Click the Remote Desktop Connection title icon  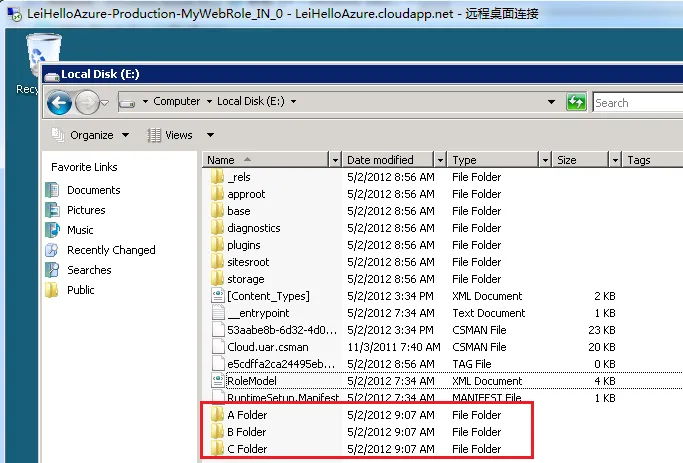(14, 14)
